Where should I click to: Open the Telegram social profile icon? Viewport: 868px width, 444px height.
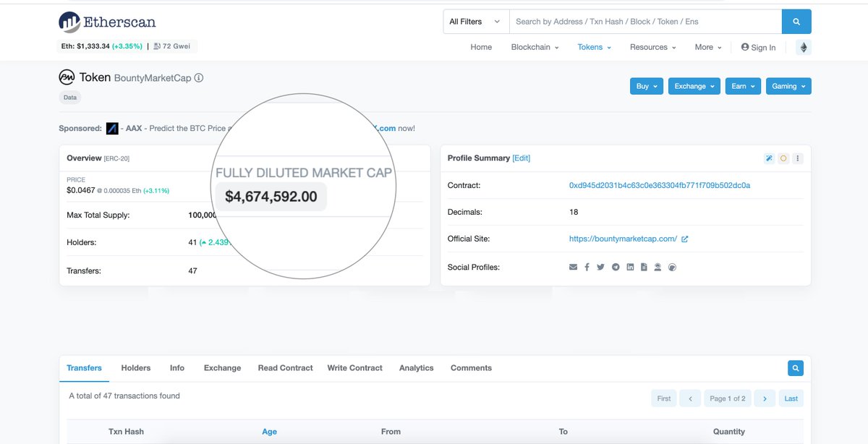pyautogui.click(x=616, y=267)
